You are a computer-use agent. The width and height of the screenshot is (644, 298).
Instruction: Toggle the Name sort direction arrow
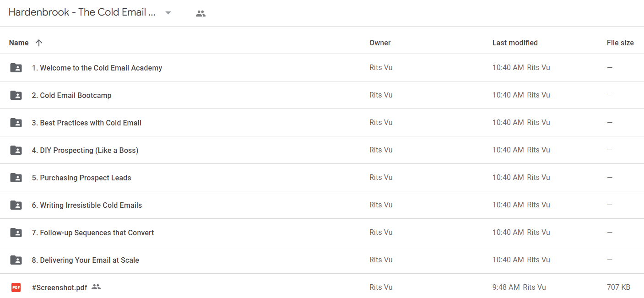pos(39,43)
